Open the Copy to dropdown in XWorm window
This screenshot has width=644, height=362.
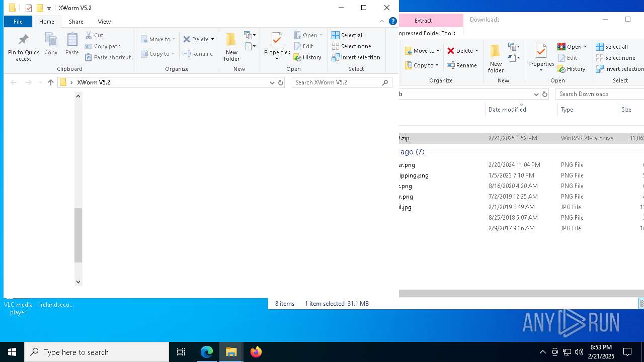pyautogui.click(x=158, y=54)
